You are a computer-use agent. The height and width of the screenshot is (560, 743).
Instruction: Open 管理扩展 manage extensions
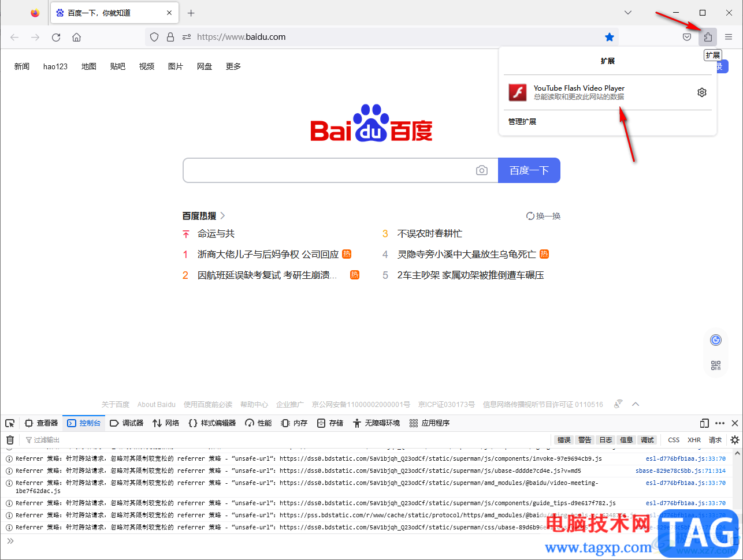(x=522, y=121)
